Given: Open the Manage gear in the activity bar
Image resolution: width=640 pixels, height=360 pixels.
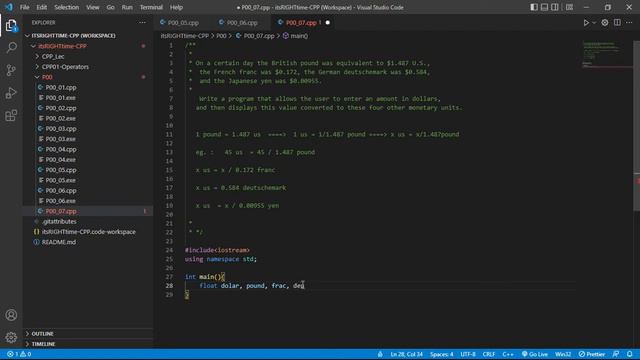Looking at the screenshot, I should tap(11, 337).
